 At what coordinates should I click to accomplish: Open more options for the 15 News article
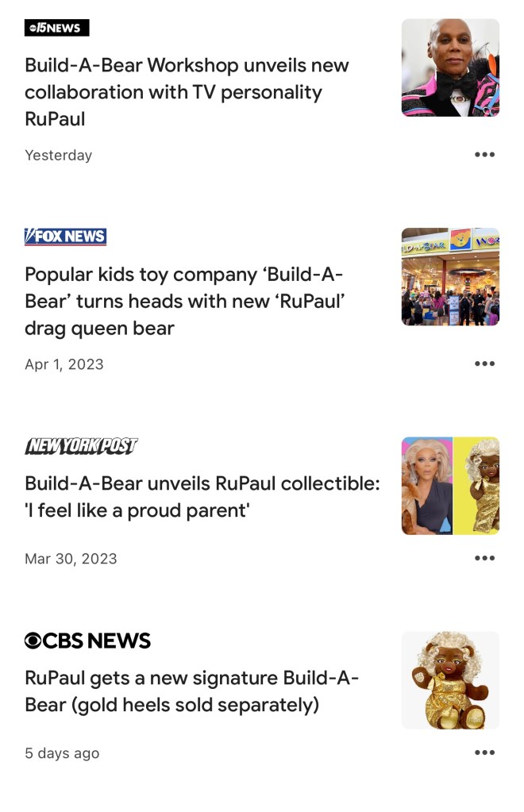[484, 155]
